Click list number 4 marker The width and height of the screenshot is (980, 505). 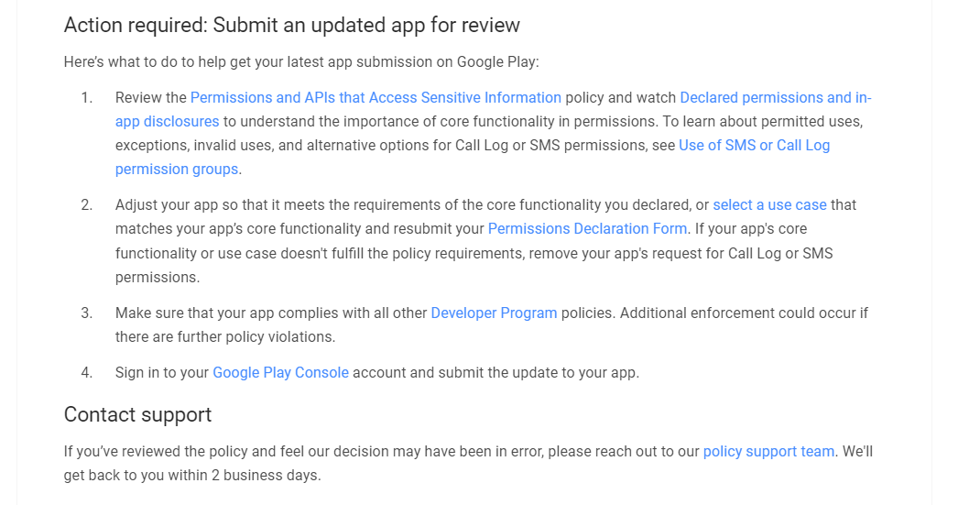click(86, 372)
